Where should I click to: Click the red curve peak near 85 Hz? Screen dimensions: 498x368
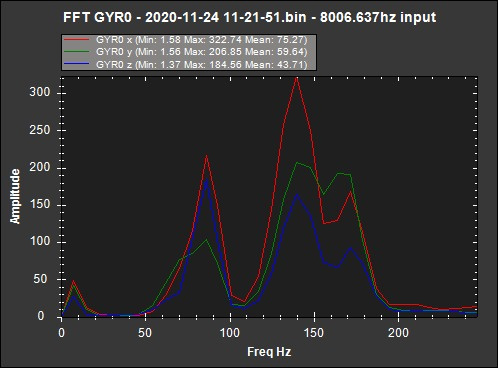pyautogui.click(x=207, y=156)
